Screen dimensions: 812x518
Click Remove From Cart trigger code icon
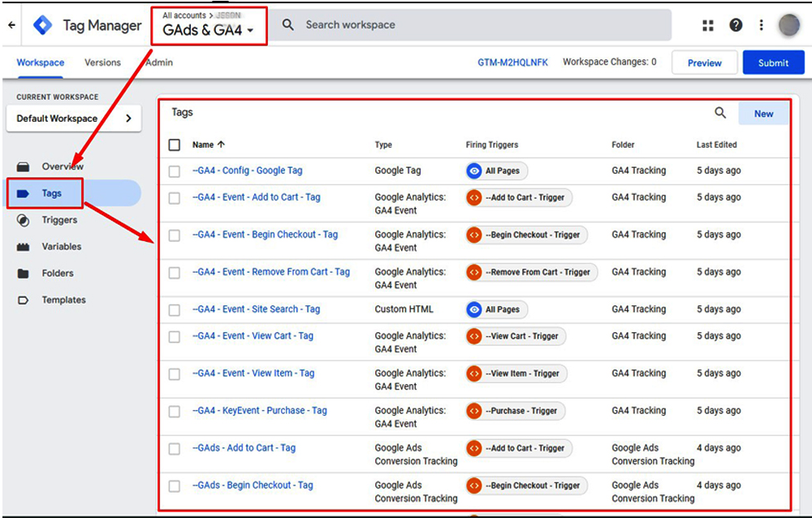pos(474,273)
